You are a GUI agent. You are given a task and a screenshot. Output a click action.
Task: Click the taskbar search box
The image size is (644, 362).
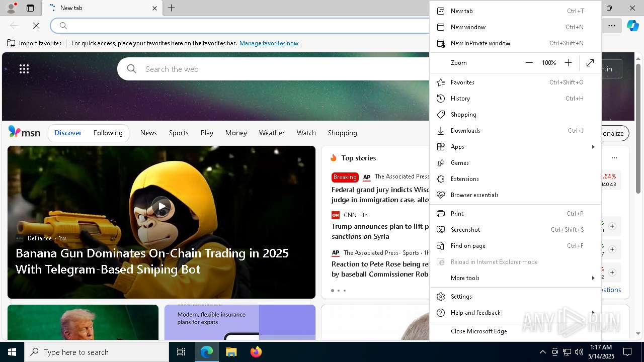[x=97, y=352]
